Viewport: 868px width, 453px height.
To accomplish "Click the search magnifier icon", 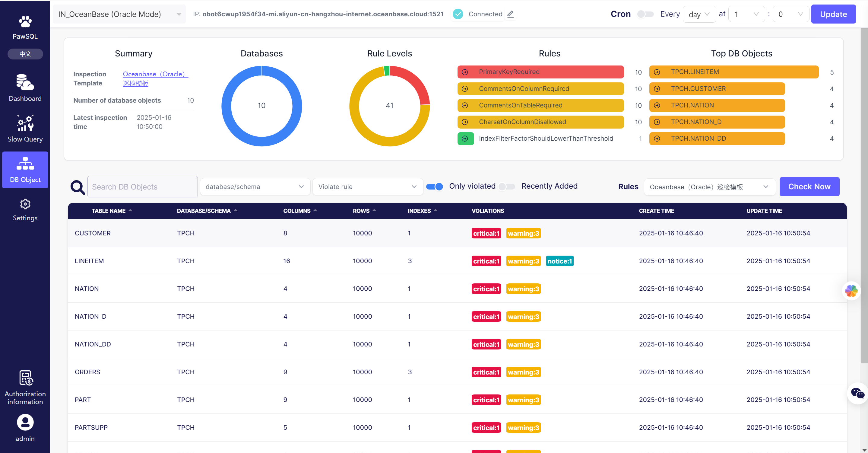I will tap(78, 187).
